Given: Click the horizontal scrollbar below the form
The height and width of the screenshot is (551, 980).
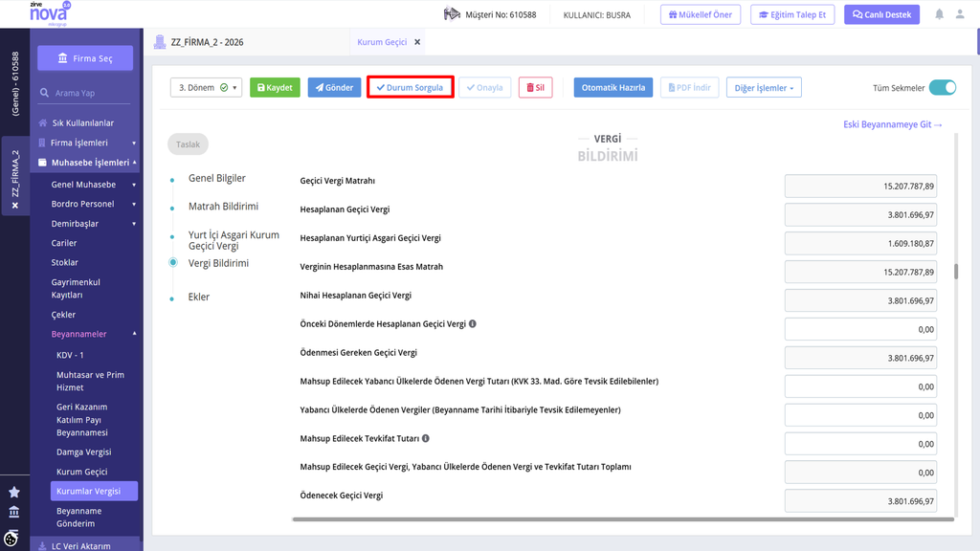Looking at the screenshot, I should click(623, 519).
